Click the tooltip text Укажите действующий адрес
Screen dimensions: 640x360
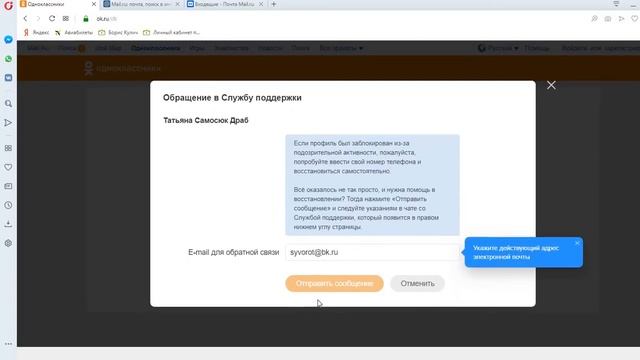pyautogui.click(x=516, y=252)
